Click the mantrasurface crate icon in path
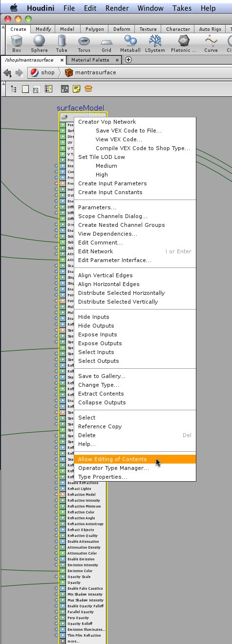Image resolution: width=232 pixels, height=644 pixels. coord(69,72)
